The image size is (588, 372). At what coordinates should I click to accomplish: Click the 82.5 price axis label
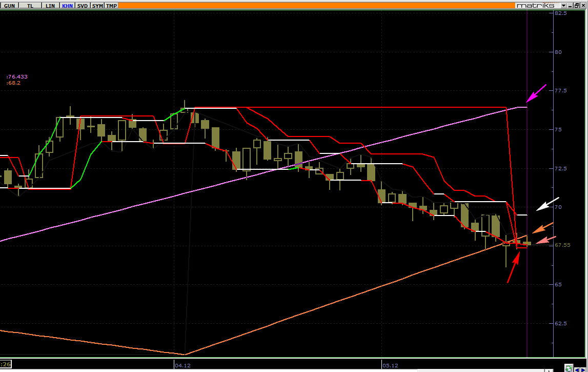[x=561, y=13]
